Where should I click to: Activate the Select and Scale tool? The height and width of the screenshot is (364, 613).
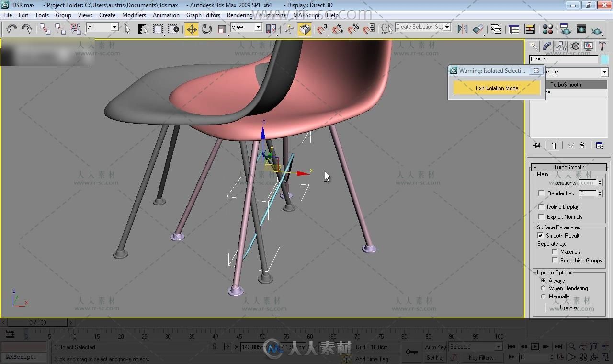click(x=222, y=29)
